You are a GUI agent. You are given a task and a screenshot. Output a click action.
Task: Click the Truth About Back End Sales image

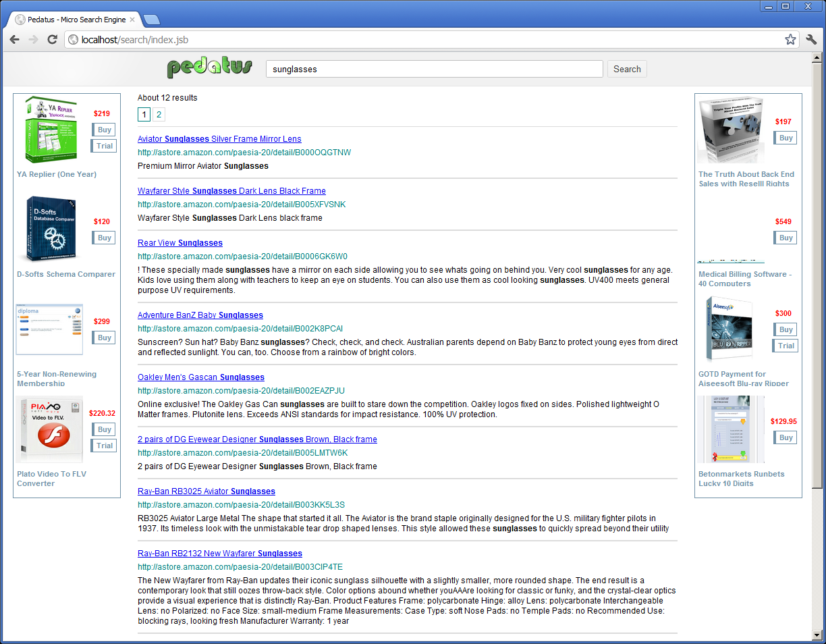730,130
